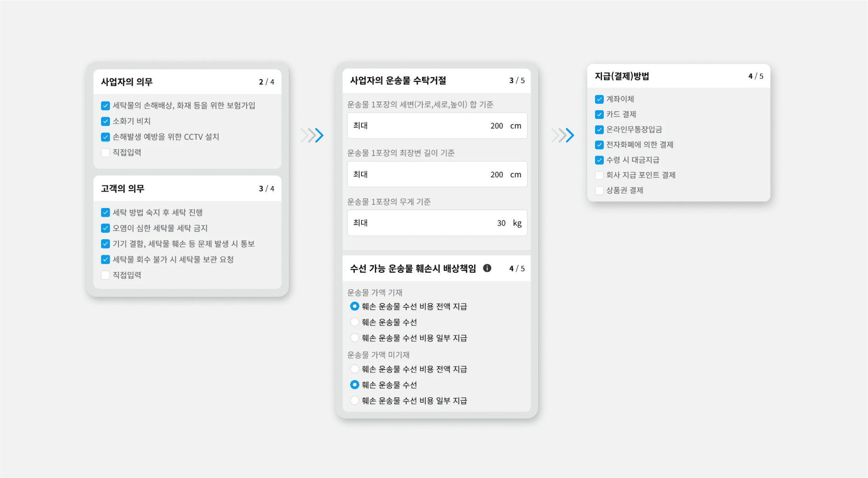This screenshot has width=868, height=478.
Task: Toggle 오염이 심한 세탁물 세탁 금지 checkbox
Action: (105, 228)
